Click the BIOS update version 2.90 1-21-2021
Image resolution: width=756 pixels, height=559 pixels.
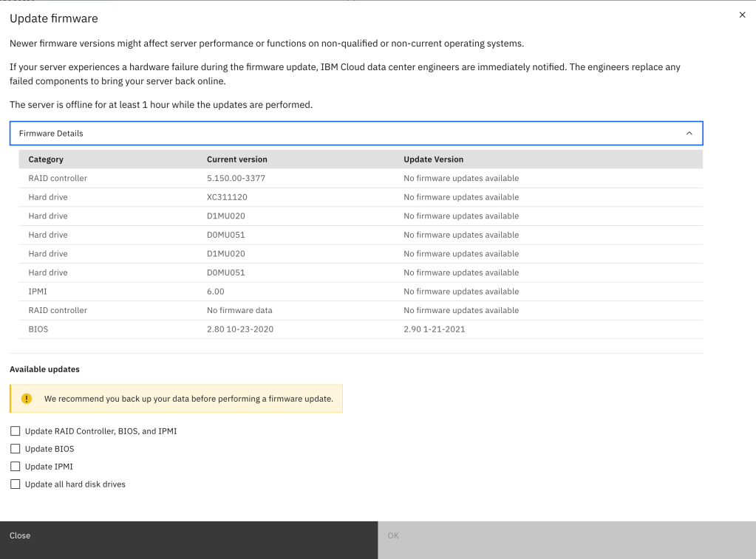[x=434, y=329]
